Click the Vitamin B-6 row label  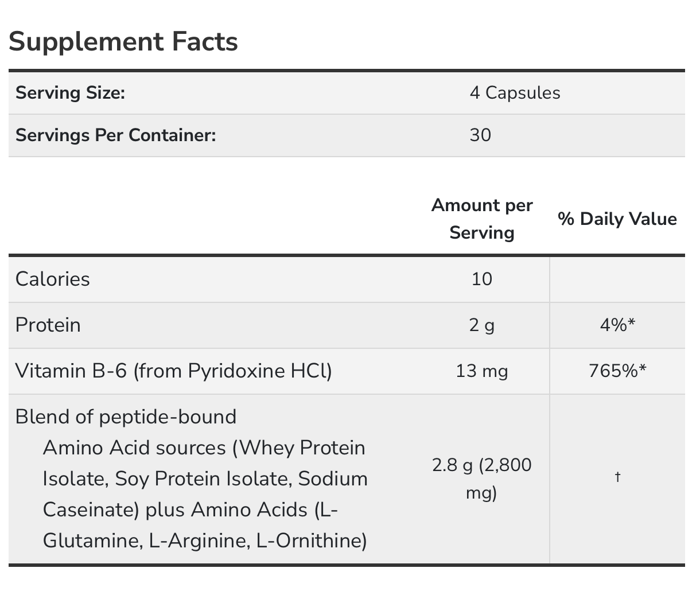point(173,371)
